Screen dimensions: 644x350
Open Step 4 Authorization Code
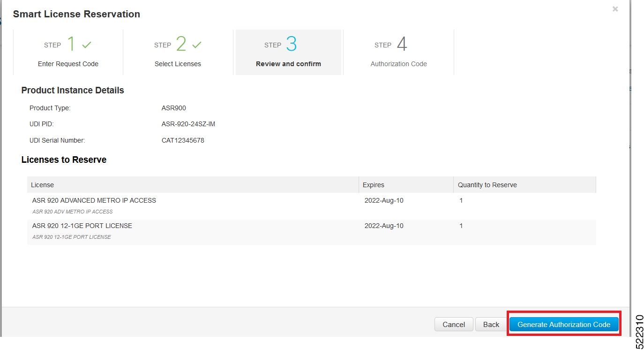[x=398, y=52]
